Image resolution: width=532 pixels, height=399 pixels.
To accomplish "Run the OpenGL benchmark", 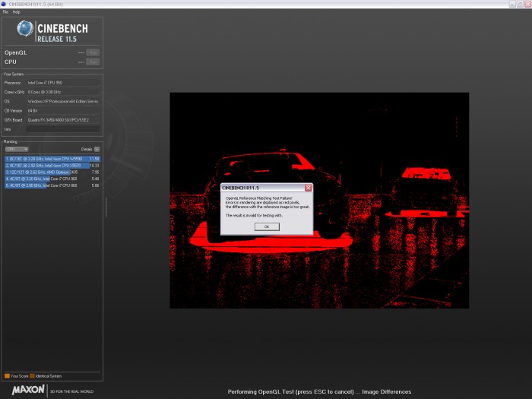I will point(93,52).
